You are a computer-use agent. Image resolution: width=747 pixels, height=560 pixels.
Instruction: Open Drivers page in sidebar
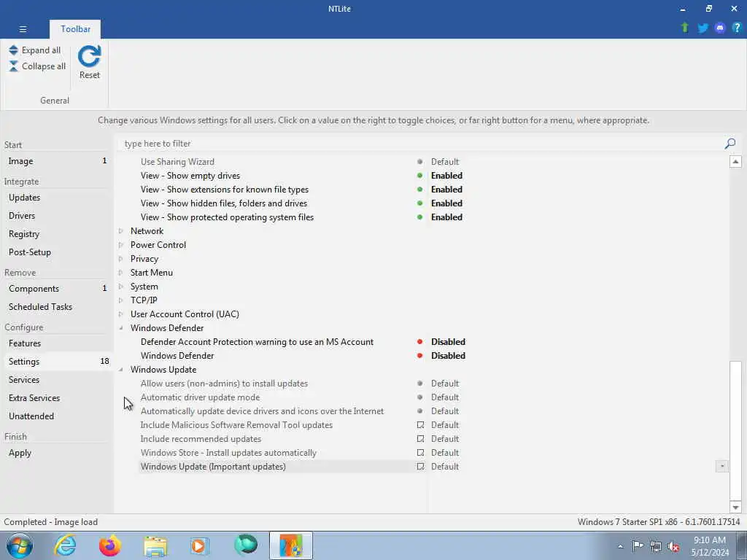click(57, 216)
